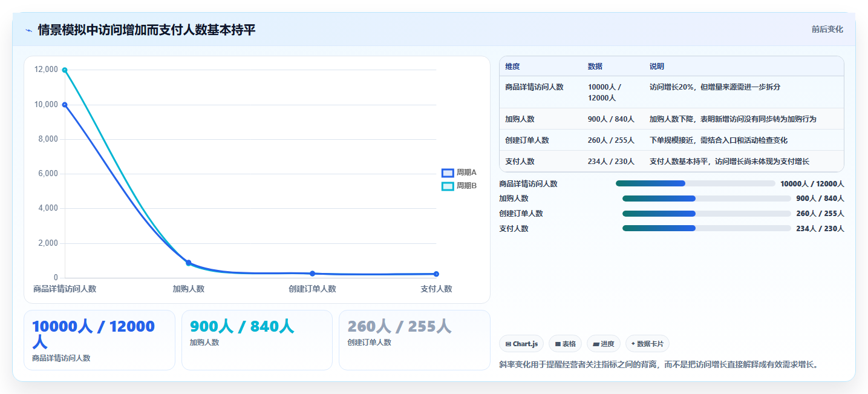Click the 周期B legend text
Viewport: 868px width, 394px height.
coord(466,186)
